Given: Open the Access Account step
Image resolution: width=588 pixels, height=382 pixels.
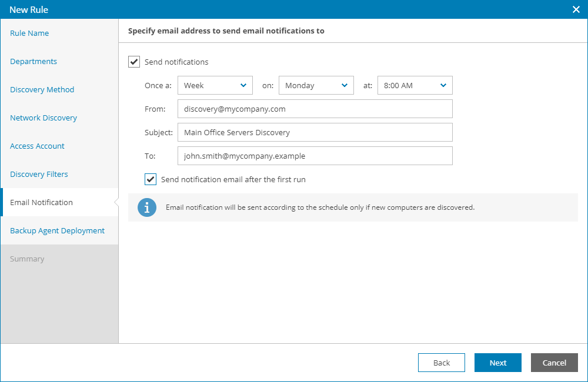Looking at the screenshot, I should pos(37,146).
